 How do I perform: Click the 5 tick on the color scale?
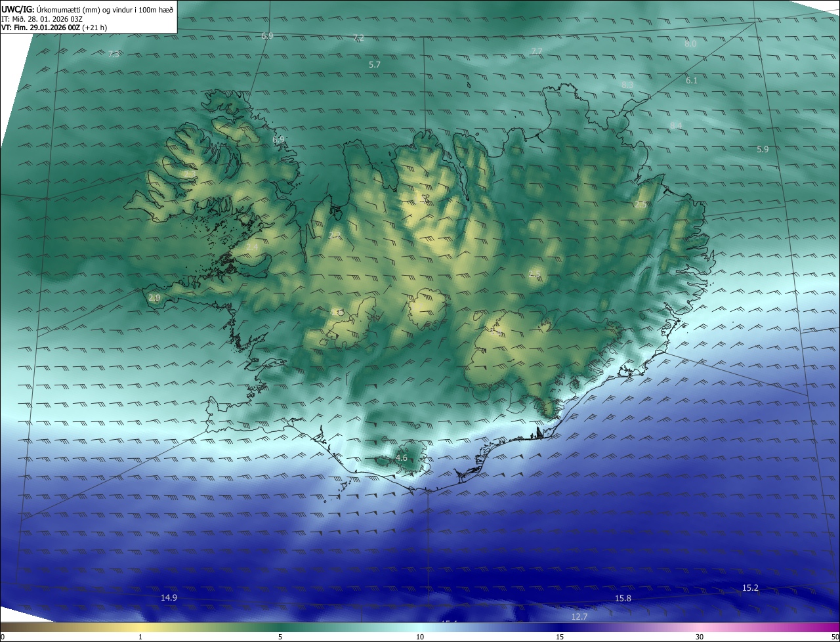click(280, 637)
